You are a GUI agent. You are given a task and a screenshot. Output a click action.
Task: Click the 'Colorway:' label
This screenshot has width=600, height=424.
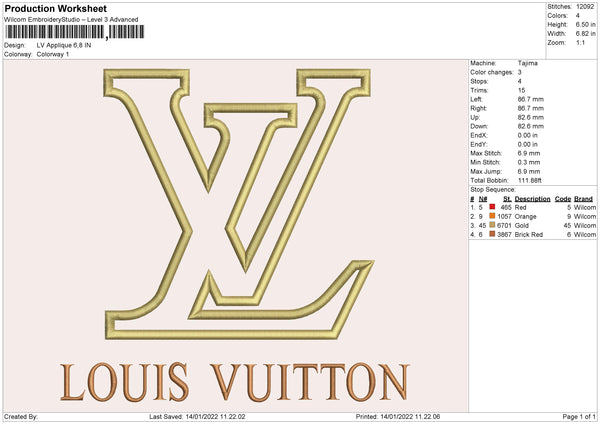18,54
